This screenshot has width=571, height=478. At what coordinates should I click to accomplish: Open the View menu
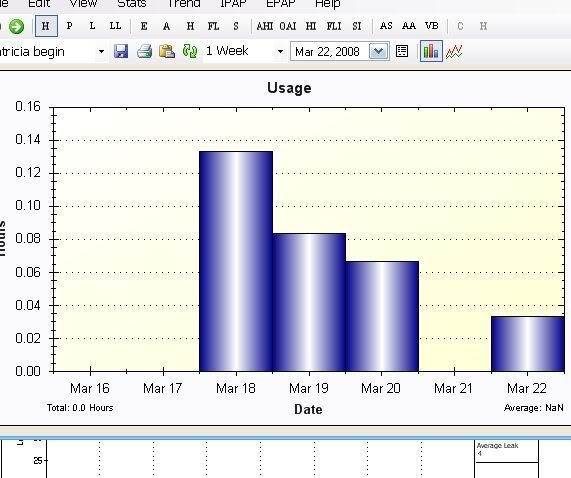click(x=83, y=4)
